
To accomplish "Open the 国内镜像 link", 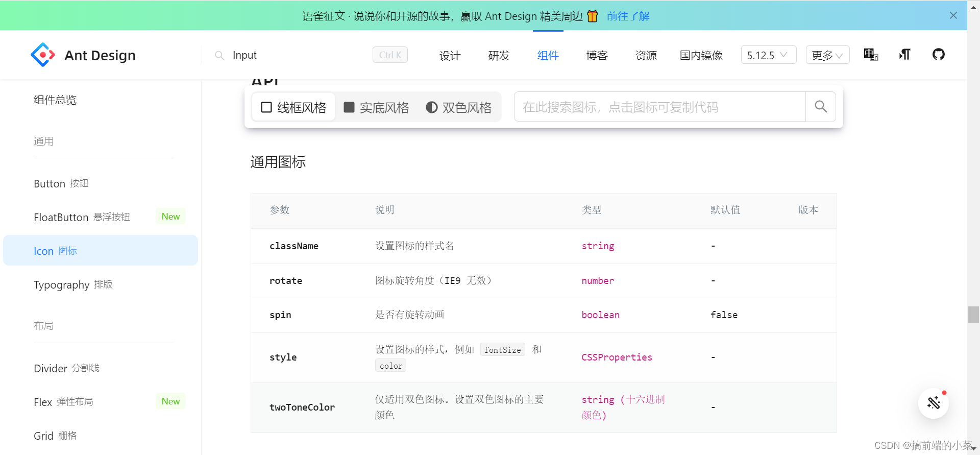I will tap(701, 55).
